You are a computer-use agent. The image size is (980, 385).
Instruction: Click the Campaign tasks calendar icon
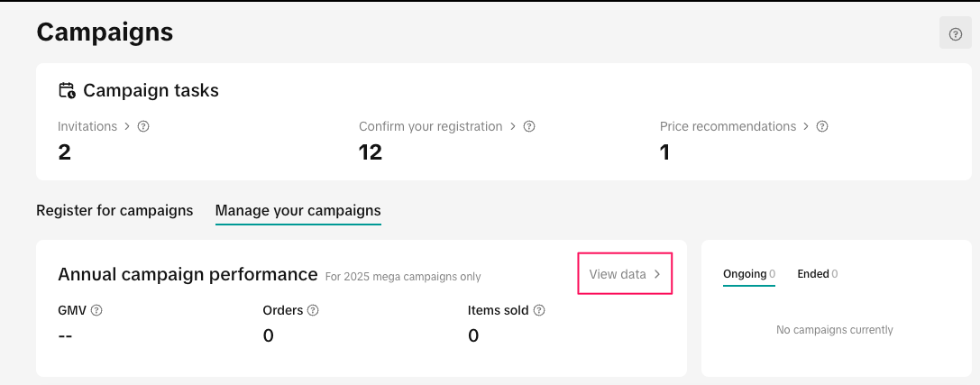(x=67, y=90)
